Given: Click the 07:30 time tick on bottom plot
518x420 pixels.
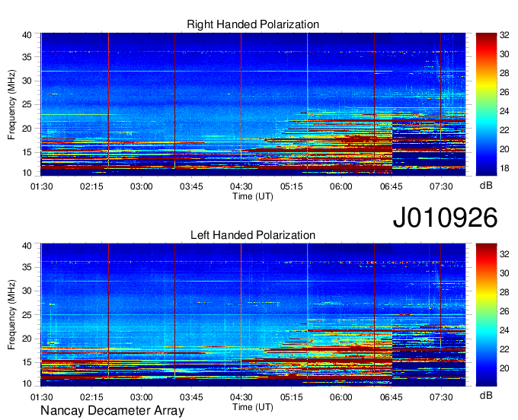Looking at the screenshot, I should 441,397.
